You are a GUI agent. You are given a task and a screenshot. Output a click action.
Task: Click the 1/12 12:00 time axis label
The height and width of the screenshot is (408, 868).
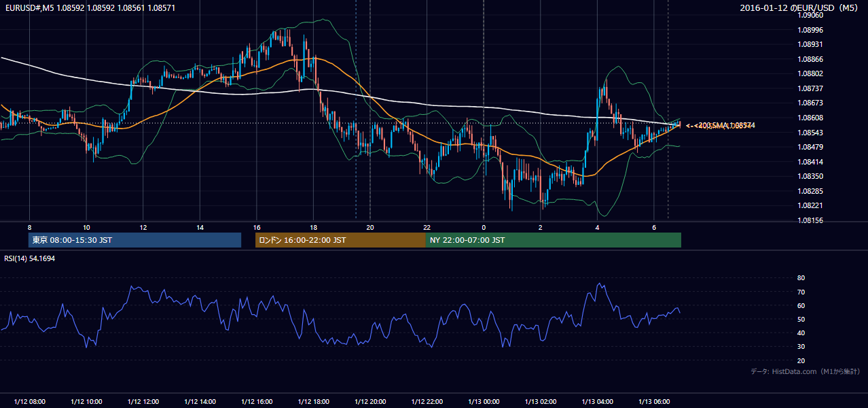143,402
